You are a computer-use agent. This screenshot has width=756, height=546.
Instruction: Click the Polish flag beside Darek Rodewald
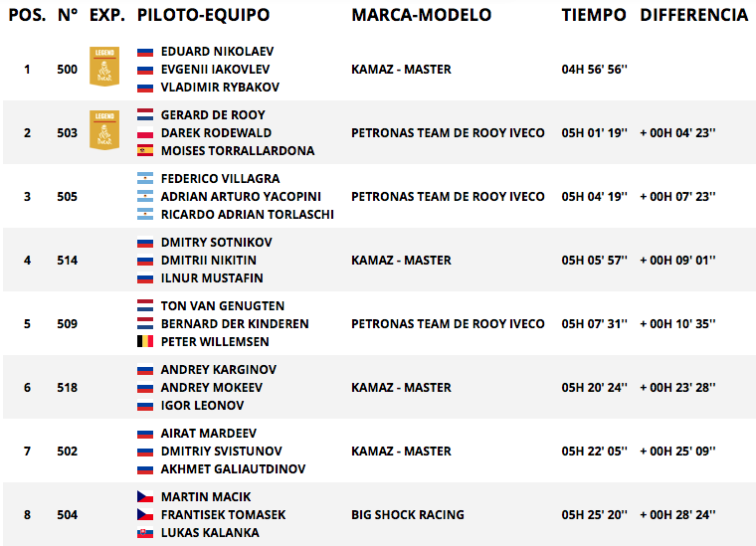click(x=145, y=133)
